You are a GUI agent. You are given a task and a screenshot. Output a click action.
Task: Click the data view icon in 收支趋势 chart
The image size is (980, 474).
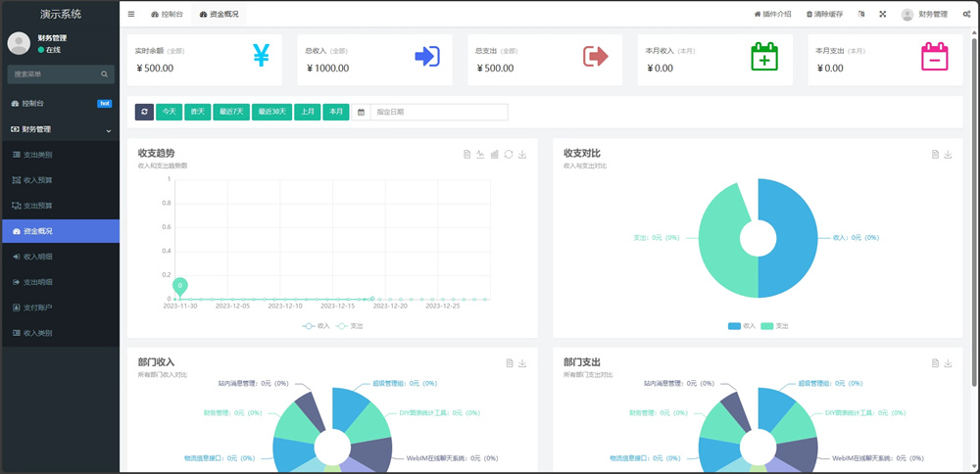point(466,155)
